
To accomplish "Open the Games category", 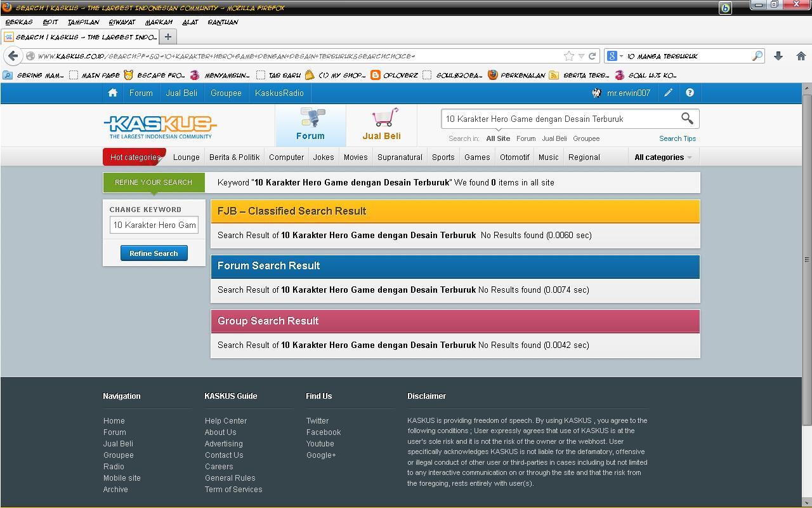I will (x=477, y=157).
